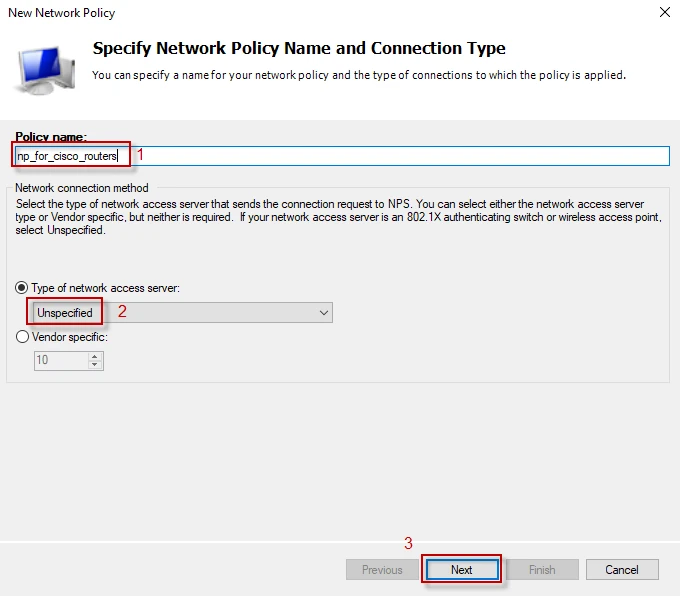Click the network policy wizard computer icon
The image size is (680, 596).
point(44,68)
